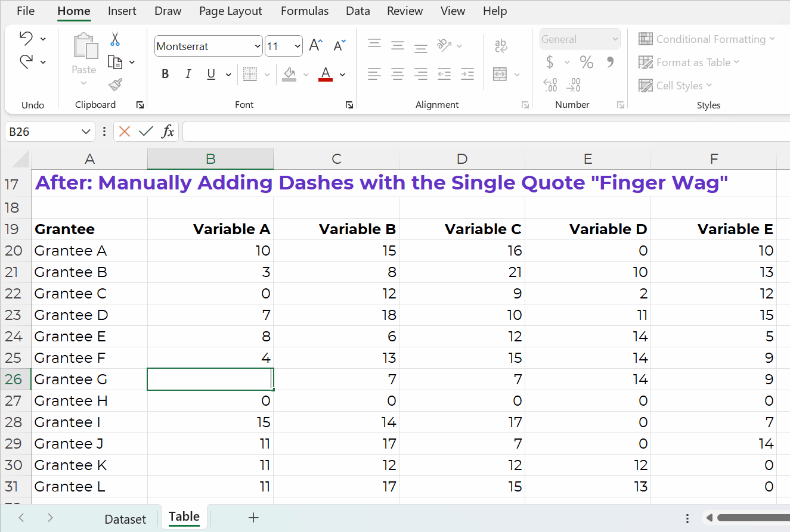The height and width of the screenshot is (532, 790).
Task: Click the Percent Style icon
Action: [x=587, y=62]
